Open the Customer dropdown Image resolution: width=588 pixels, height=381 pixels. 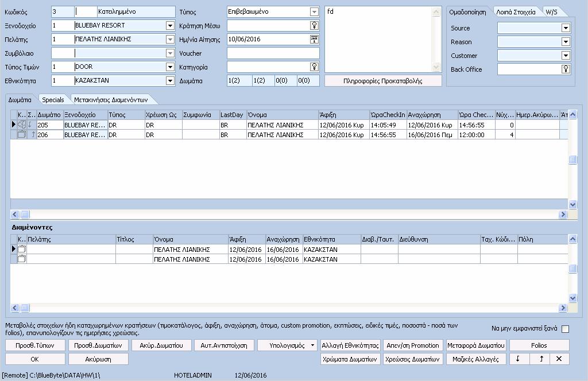coord(566,56)
